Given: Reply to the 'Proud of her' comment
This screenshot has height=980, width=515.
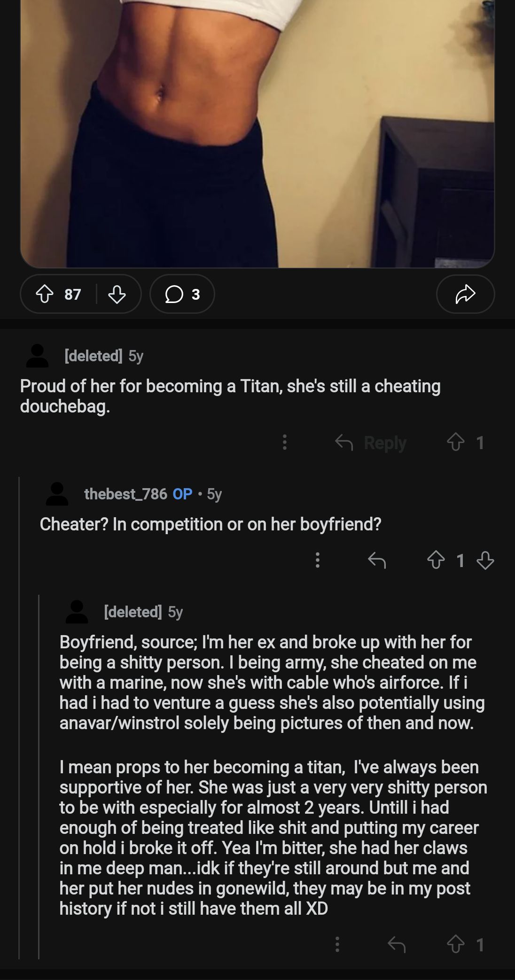Looking at the screenshot, I should (371, 443).
